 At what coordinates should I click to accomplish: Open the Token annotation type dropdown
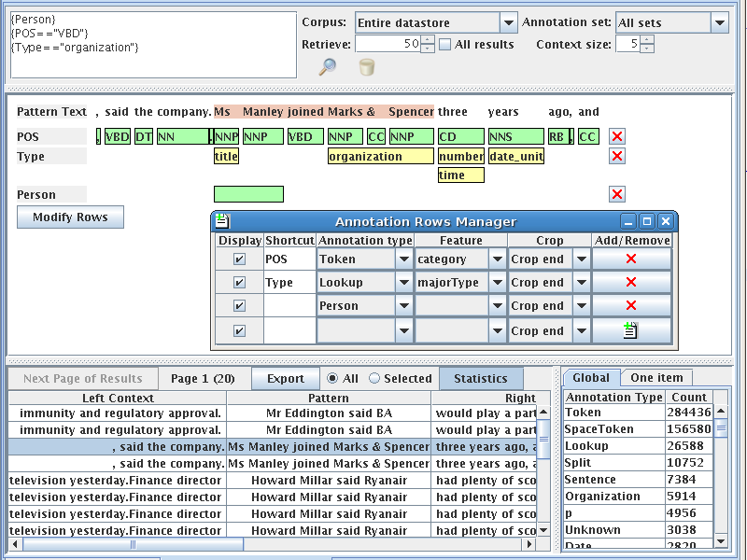click(x=404, y=259)
